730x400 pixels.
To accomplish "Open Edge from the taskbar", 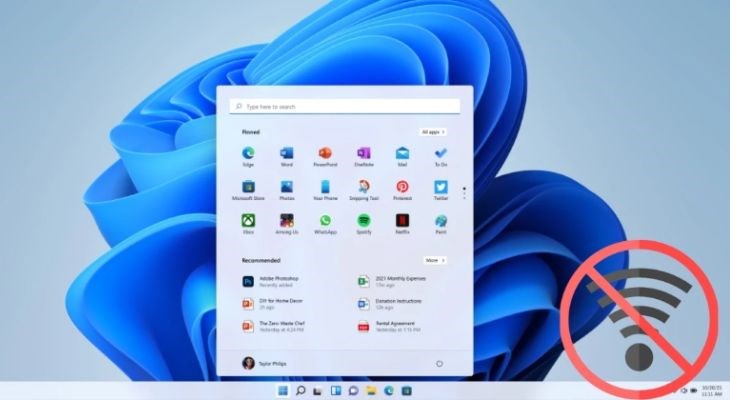I will pyautogui.click(x=389, y=391).
